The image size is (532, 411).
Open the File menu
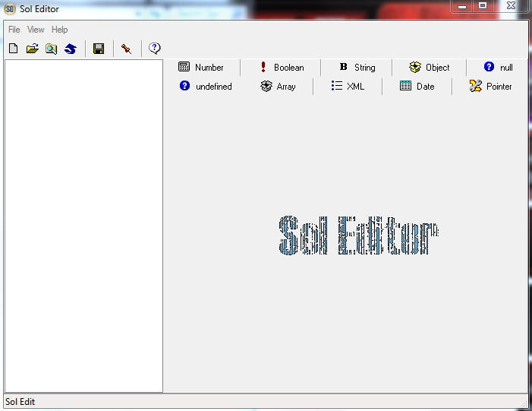[x=14, y=30]
